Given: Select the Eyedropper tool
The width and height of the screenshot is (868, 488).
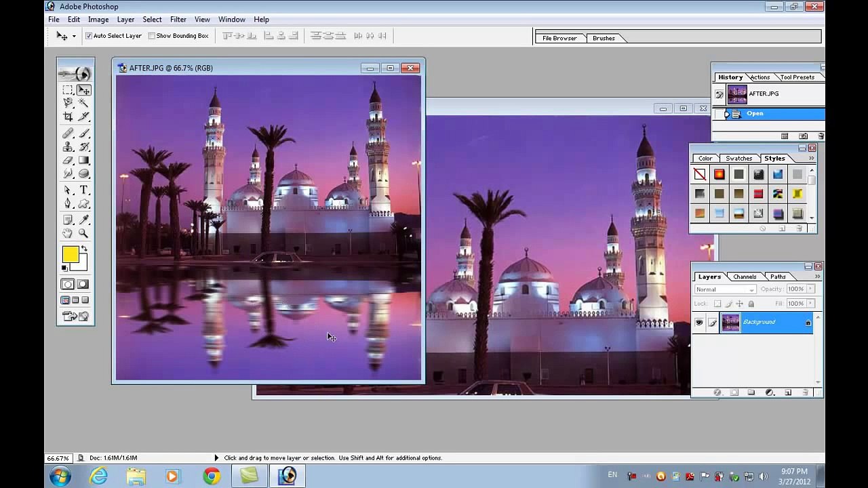Looking at the screenshot, I should tap(83, 220).
